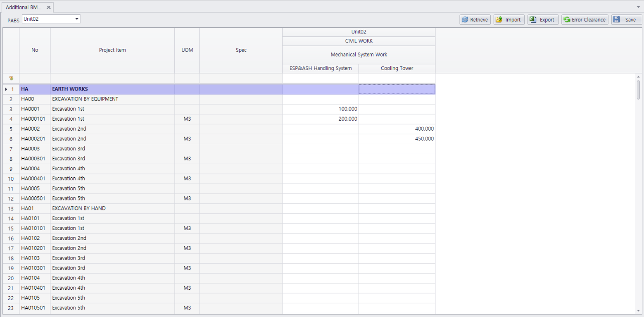
Task: Select the Additional BM tab
Action: coord(23,7)
